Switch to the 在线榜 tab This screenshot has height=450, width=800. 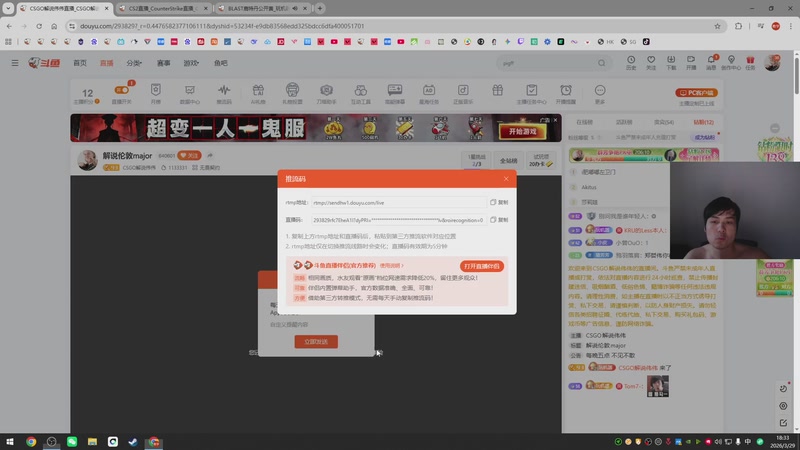585,122
